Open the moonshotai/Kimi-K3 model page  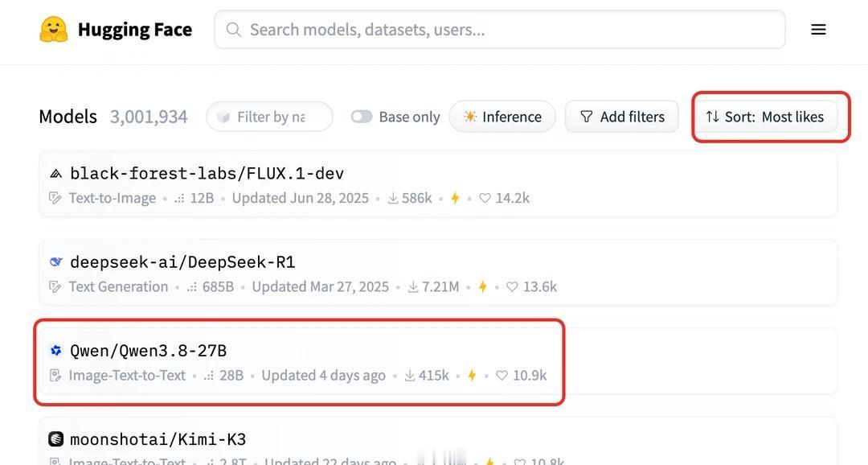tap(158, 439)
